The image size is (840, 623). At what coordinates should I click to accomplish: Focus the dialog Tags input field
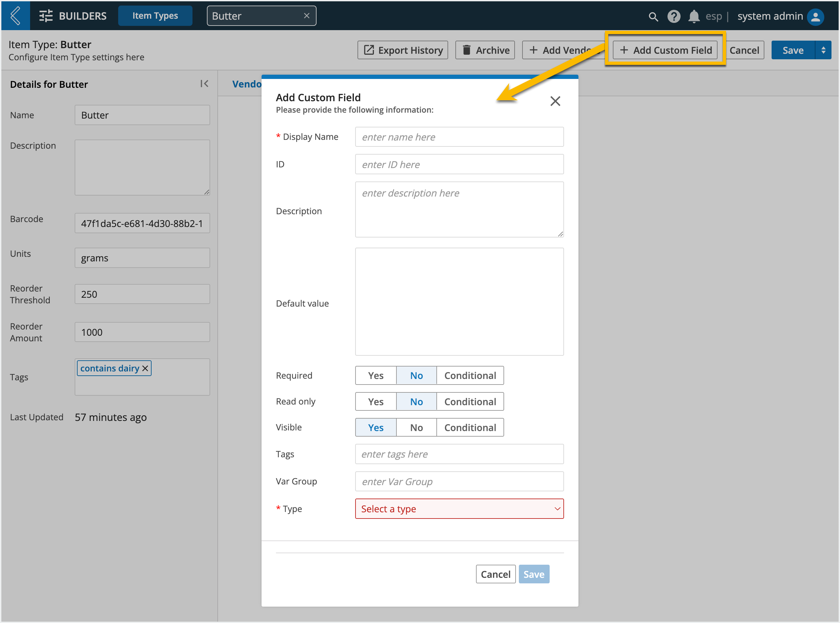pos(459,454)
